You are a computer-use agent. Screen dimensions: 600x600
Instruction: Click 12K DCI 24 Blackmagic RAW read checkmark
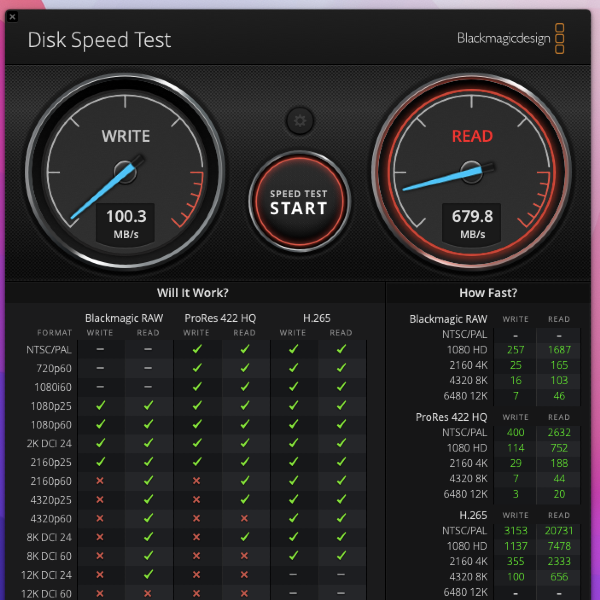148,574
